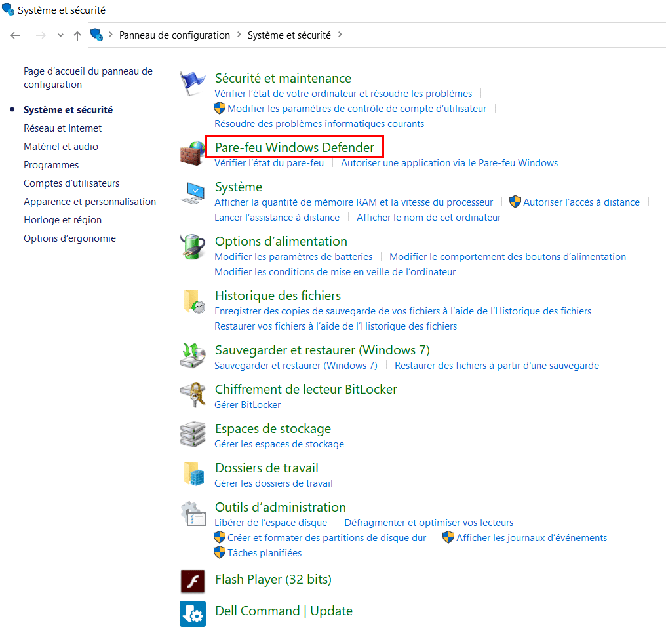Click the forward arrow in navigation bar
The image size is (666, 644).
[41, 35]
